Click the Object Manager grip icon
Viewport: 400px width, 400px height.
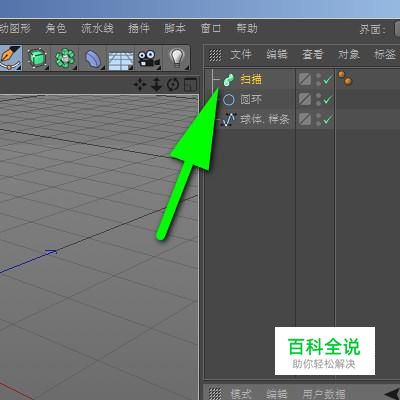(215, 55)
